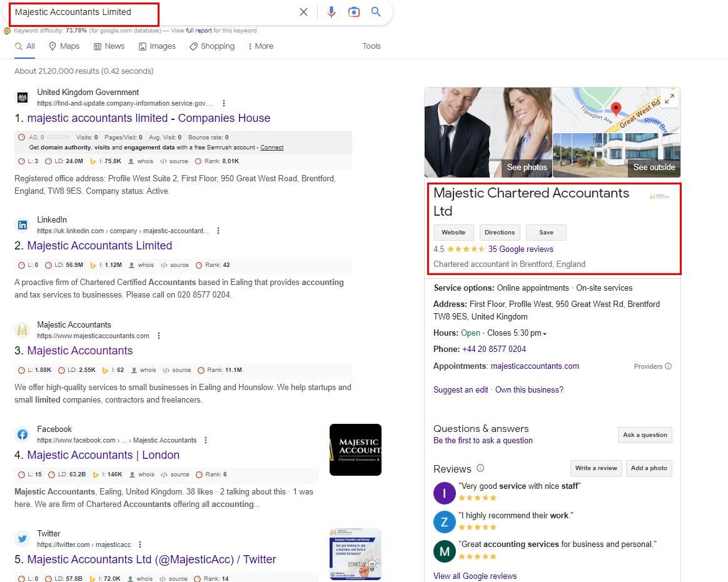Click the purple I reviewer avatar
The width and height of the screenshot is (728, 582).
444,493
